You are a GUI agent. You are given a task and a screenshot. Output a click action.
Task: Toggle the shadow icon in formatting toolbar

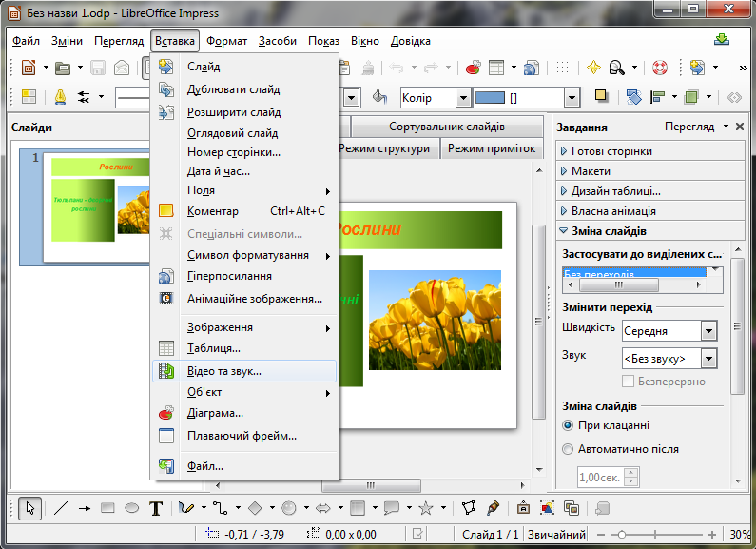click(x=601, y=96)
